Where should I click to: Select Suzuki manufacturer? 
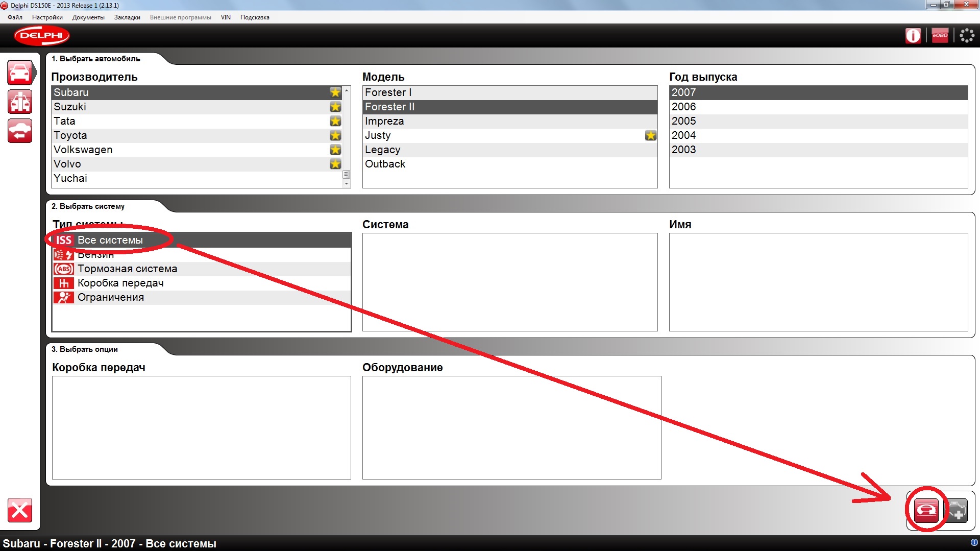[x=197, y=107]
